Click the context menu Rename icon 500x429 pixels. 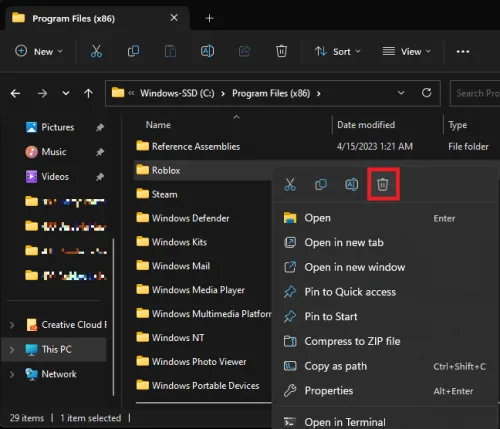(352, 184)
